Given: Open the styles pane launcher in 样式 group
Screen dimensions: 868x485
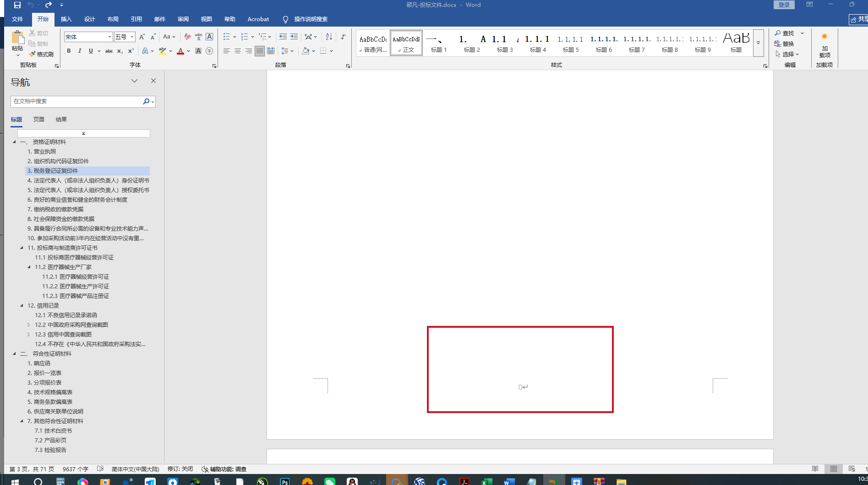Looking at the screenshot, I should click(x=765, y=66).
